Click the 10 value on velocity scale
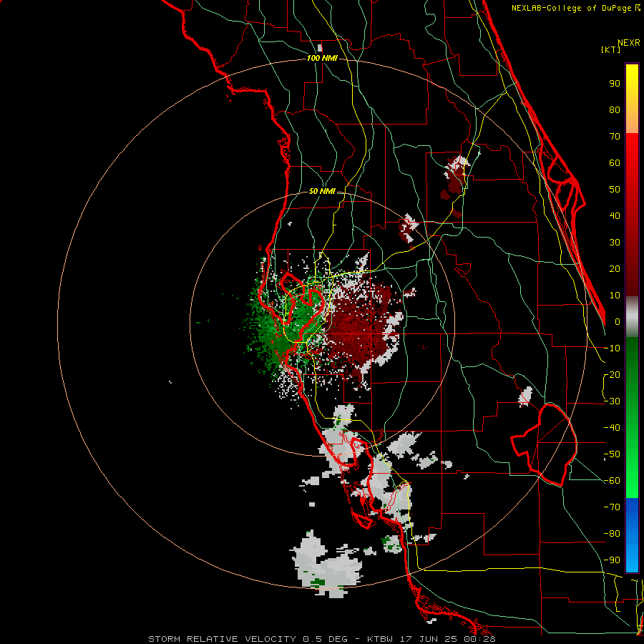Viewport: 644px width, 644px height. pos(615,296)
